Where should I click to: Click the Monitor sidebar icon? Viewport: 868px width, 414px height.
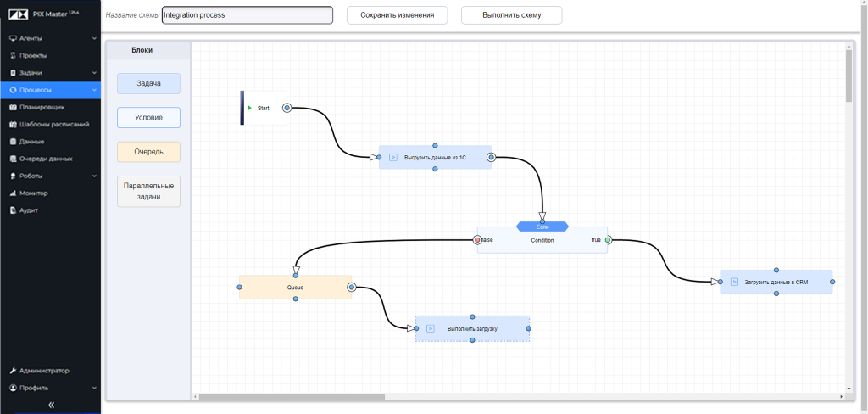(x=13, y=193)
